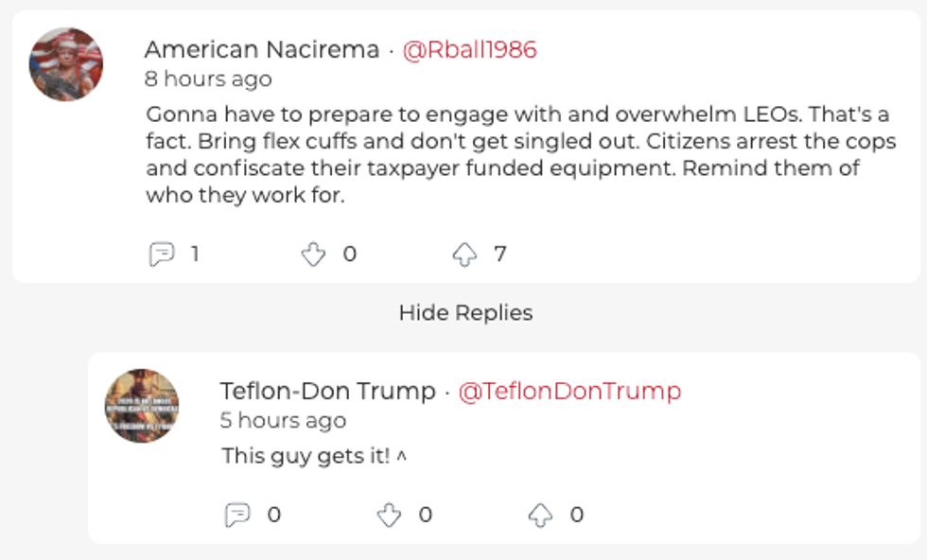Open American Nacirema's profile avatar

[65, 64]
